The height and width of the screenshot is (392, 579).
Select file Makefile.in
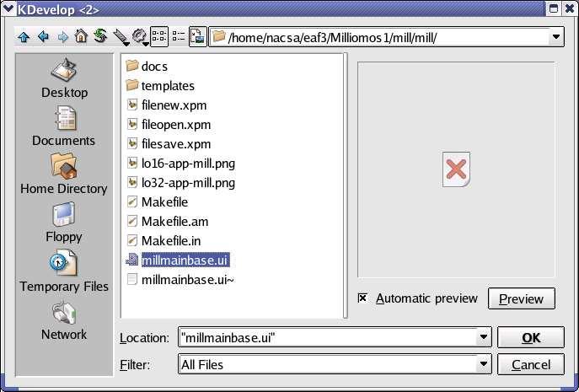[164, 241]
